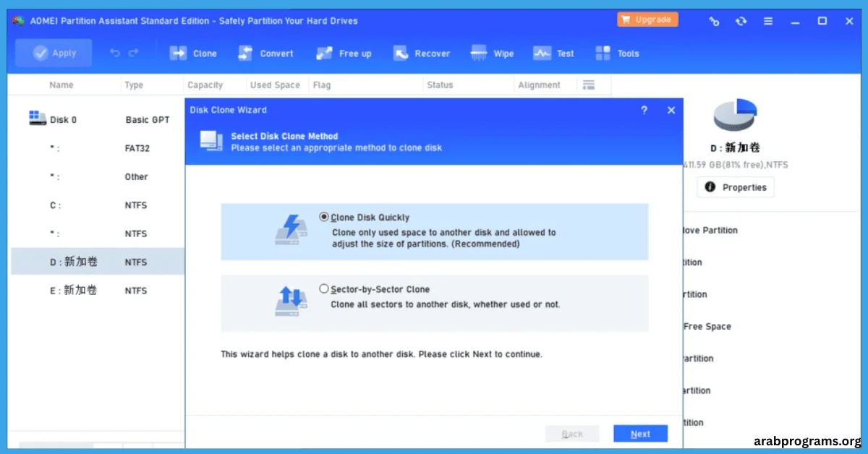This screenshot has height=454, width=868.
Task: Click the Status column header
Action: pyautogui.click(x=440, y=85)
